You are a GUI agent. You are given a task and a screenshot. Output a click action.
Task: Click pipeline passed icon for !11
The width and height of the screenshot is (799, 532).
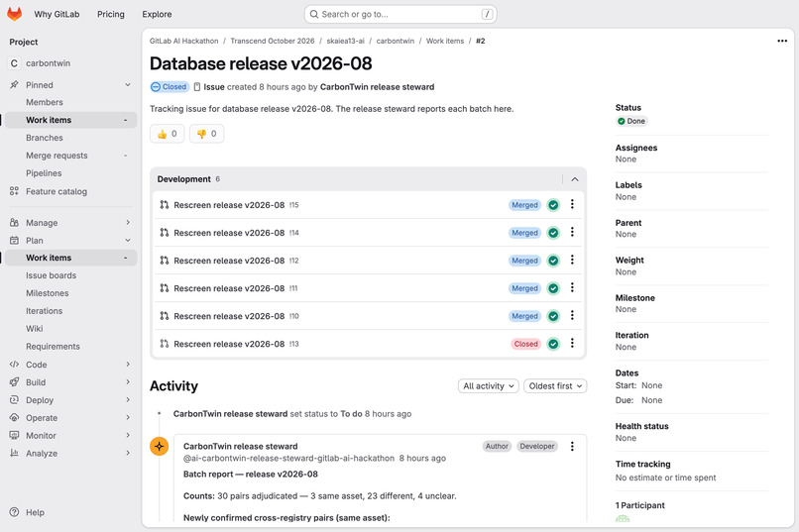point(553,288)
